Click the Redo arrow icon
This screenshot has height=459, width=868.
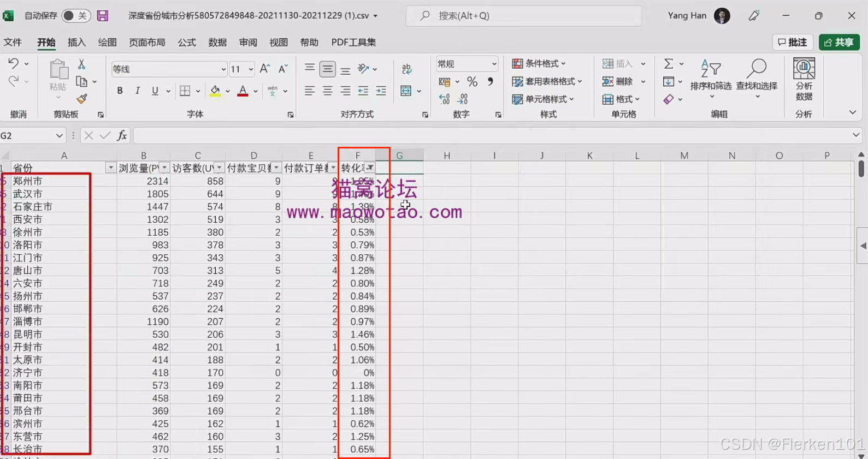[x=14, y=81]
